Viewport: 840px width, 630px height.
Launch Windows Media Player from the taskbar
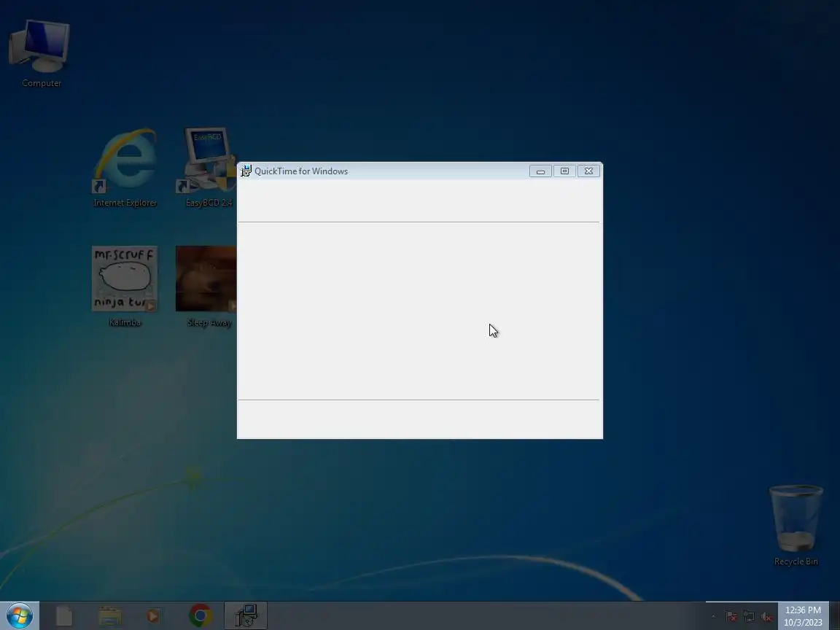[154, 615]
